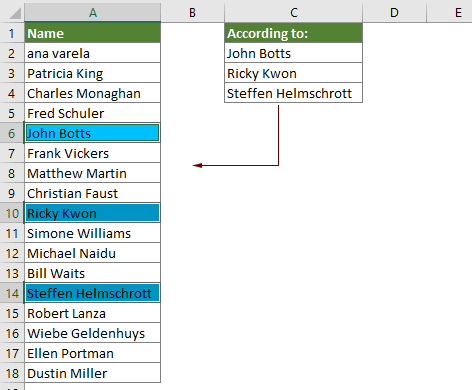472x390 pixels.
Task: Click highlighted Steffen Helmschrott cell in column A
Action: (x=92, y=293)
